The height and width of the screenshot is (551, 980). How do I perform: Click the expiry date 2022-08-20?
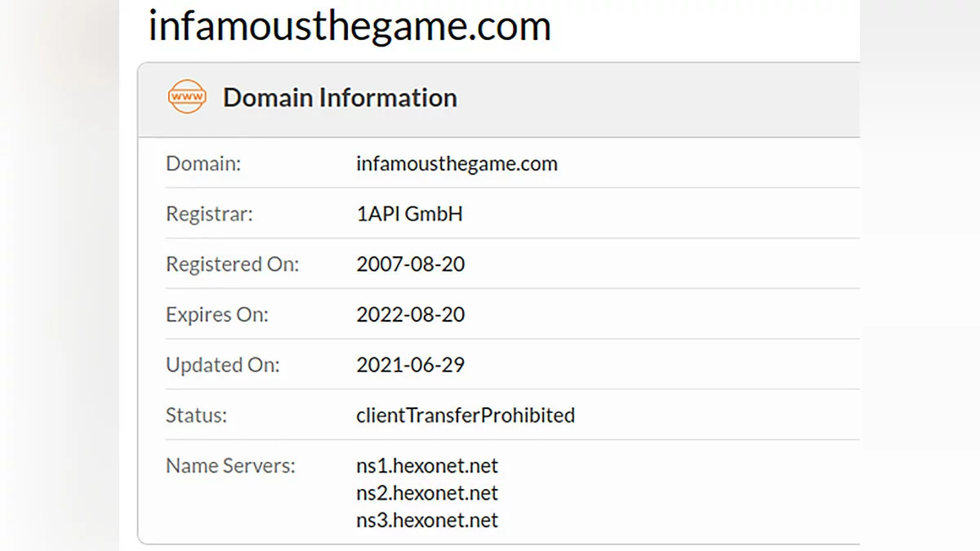tap(410, 315)
